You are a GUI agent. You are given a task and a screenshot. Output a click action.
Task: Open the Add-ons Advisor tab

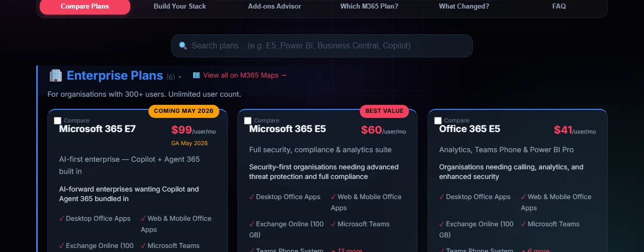click(x=275, y=7)
